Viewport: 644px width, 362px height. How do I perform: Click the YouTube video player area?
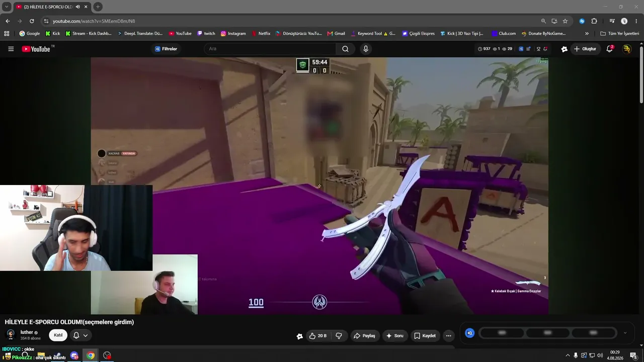tap(319, 186)
